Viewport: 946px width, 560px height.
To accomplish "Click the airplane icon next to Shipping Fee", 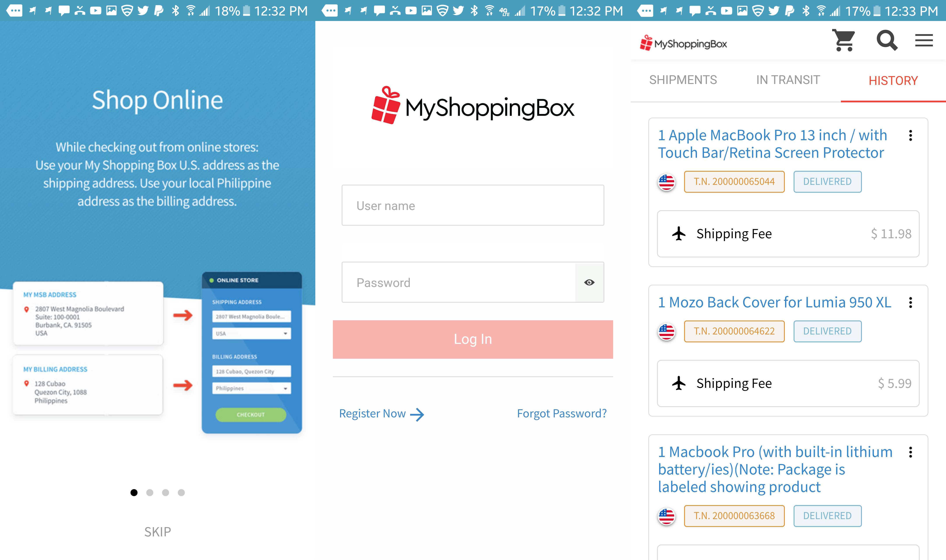I will pyautogui.click(x=679, y=234).
